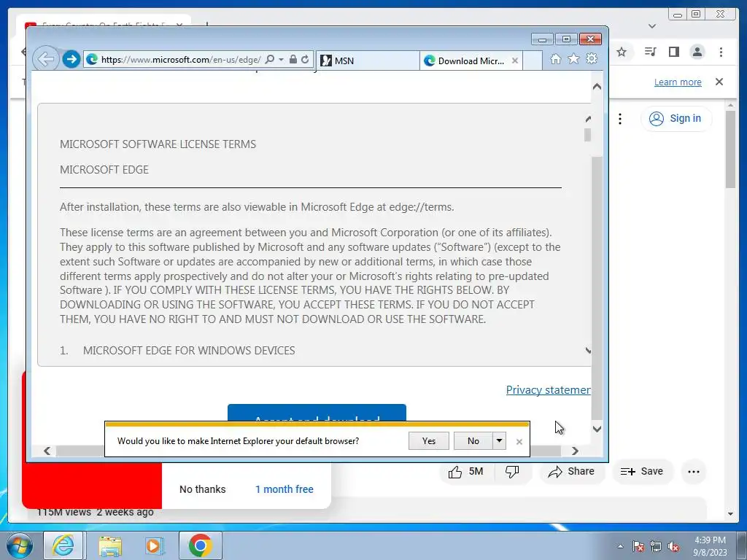Open network icon in system tray

656,546
